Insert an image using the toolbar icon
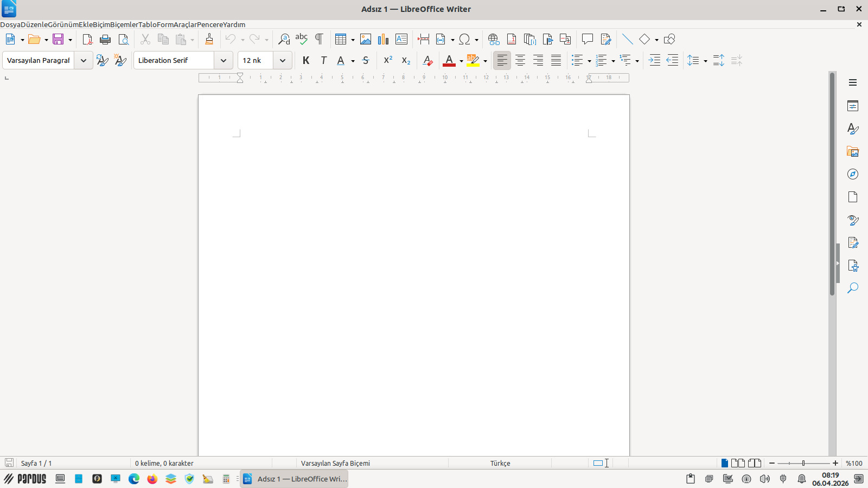868x488 pixels. pos(366,39)
